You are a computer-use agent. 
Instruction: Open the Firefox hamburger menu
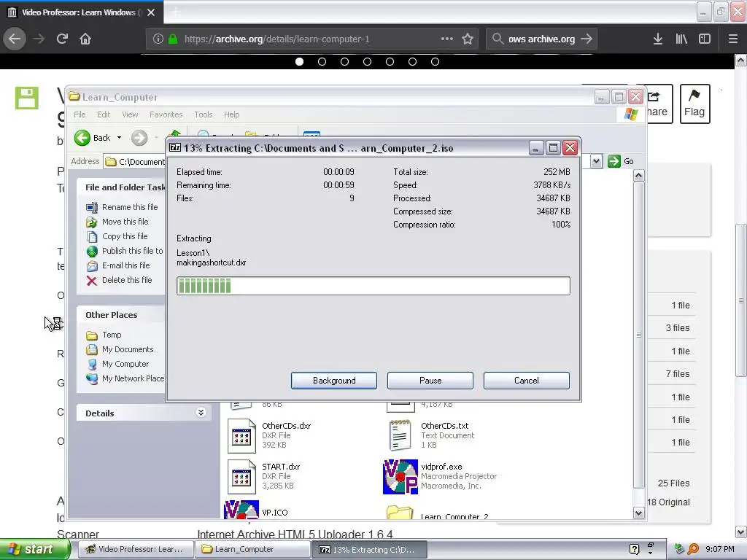pos(732,39)
